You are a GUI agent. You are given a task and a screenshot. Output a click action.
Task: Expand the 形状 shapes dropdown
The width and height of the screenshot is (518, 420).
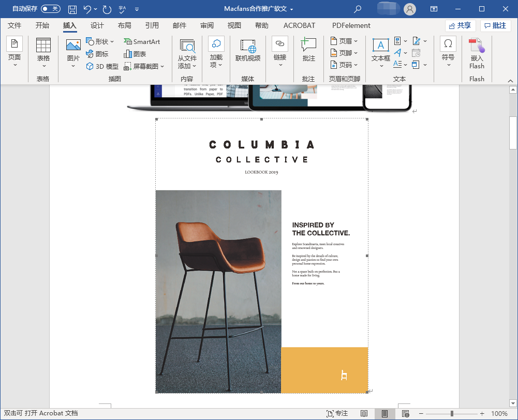pos(100,41)
